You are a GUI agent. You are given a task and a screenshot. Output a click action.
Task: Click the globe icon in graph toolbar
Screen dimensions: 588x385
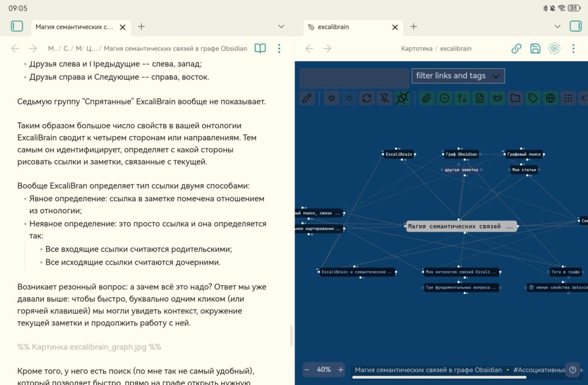point(551,98)
